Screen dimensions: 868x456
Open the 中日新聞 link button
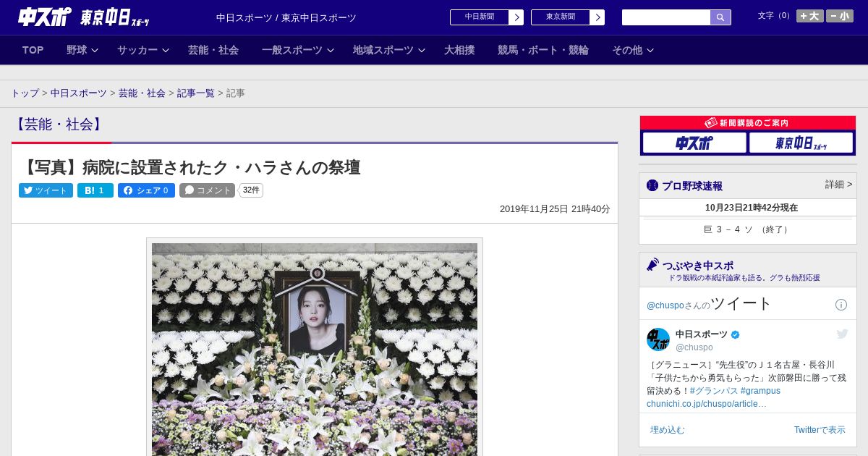click(x=487, y=17)
